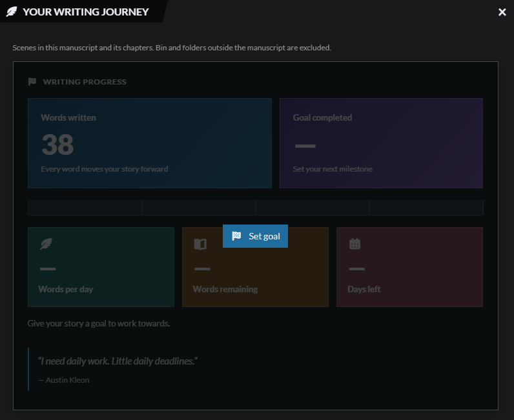
Task: Close the Your Writing Journey dialog
Action: pyautogui.click(x=502, y=12)
